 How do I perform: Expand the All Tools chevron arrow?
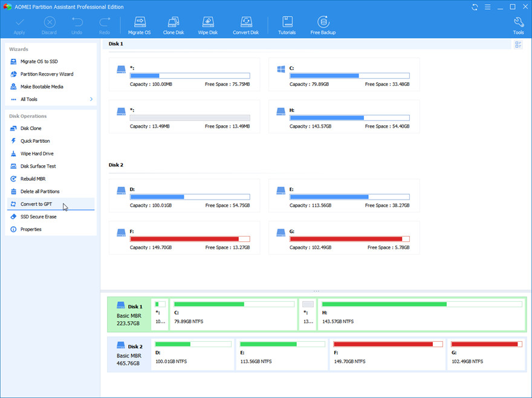pos(91,99)
